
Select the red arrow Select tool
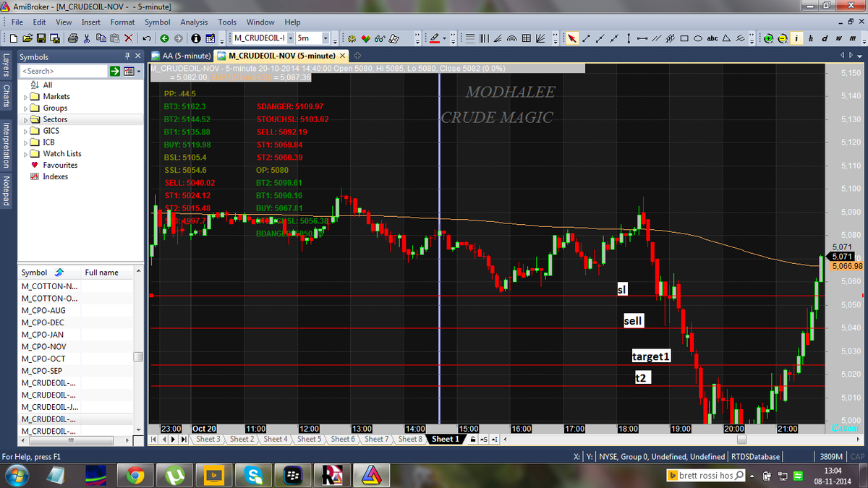tap(571, 38)
